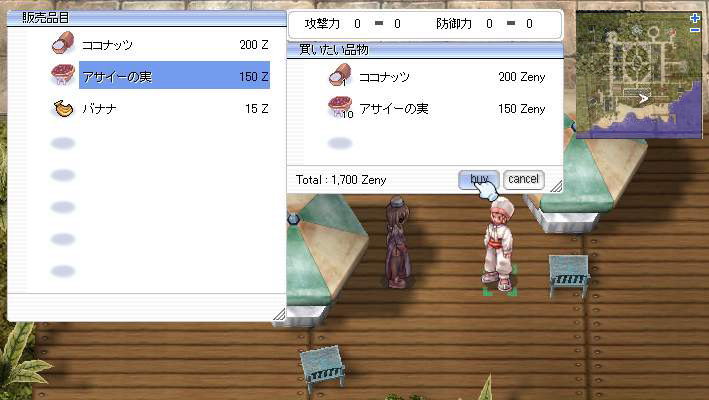
Task: Zoom in the minimap with the plus icon
Action: (695, 18)
